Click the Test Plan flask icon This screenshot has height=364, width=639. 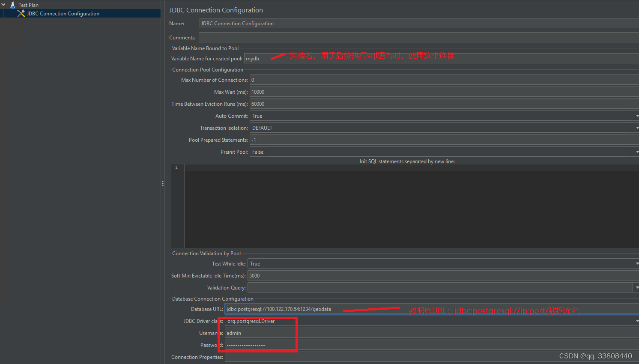12,5
